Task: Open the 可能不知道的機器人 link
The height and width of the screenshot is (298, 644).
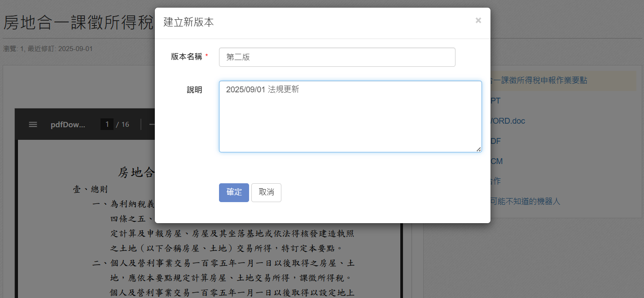Action: coord(521,201)
